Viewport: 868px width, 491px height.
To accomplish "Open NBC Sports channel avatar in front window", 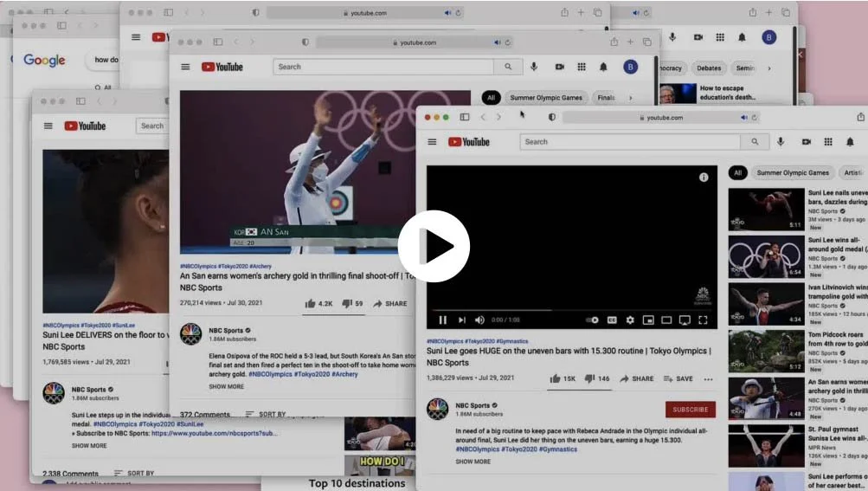I will coord(437,409).
